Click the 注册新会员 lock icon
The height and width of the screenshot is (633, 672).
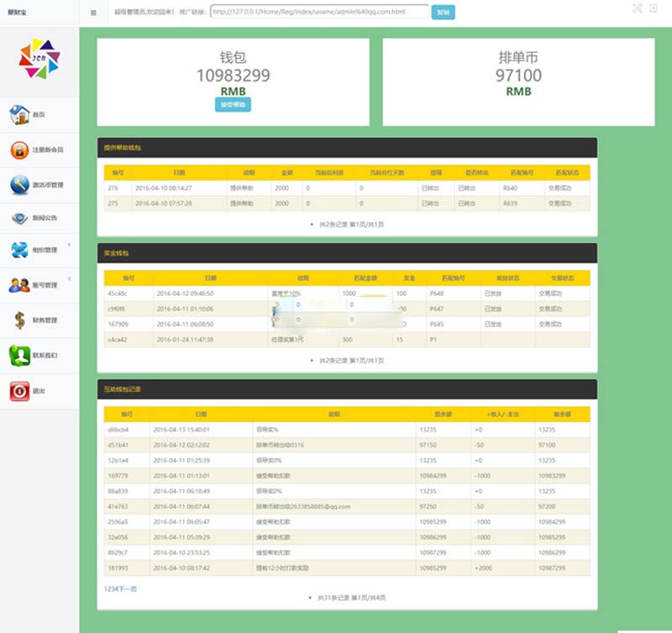(18, 150)
